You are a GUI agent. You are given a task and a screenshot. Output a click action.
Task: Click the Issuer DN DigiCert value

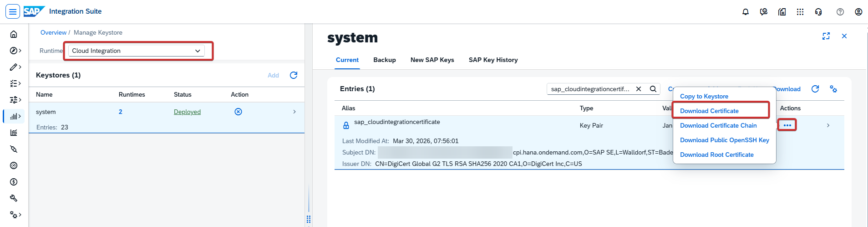478,164
